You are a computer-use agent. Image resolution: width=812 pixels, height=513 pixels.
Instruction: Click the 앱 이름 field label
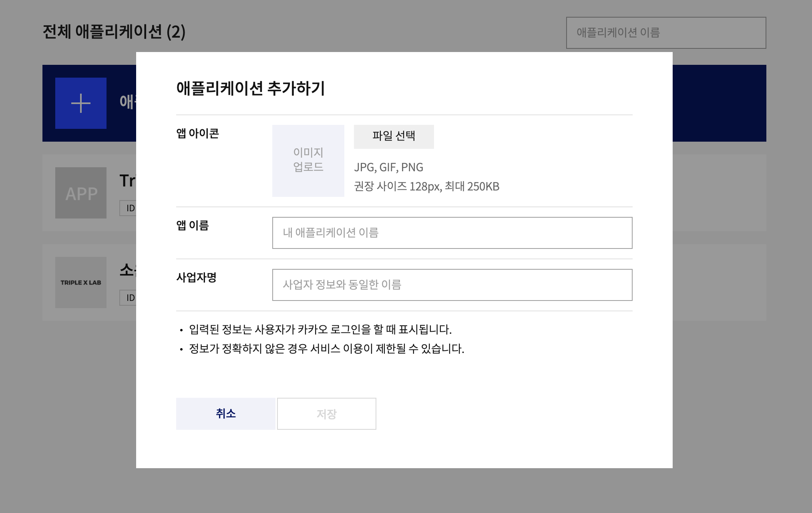(x=193, y=225)
